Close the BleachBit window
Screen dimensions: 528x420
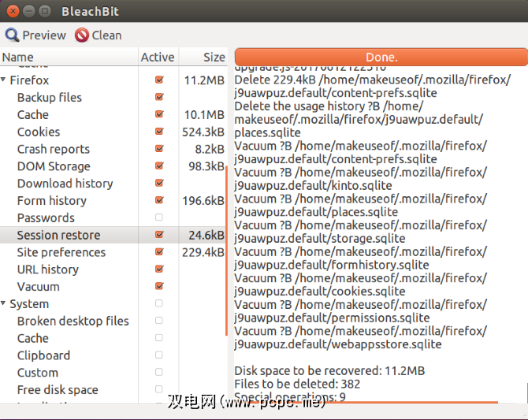click(x=13, y=11)
